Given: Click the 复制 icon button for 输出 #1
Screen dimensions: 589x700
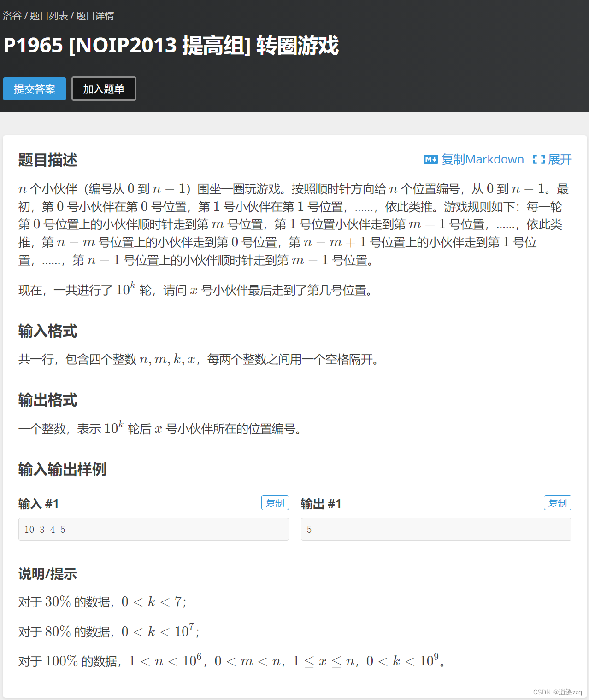Looking at the screenshot, I should [x=557, y=502].
